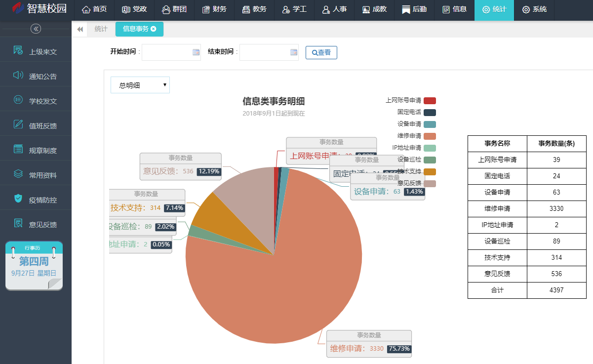Open the 财务 menu
Viewport: 593px width, 364px height.
(214, 9)
